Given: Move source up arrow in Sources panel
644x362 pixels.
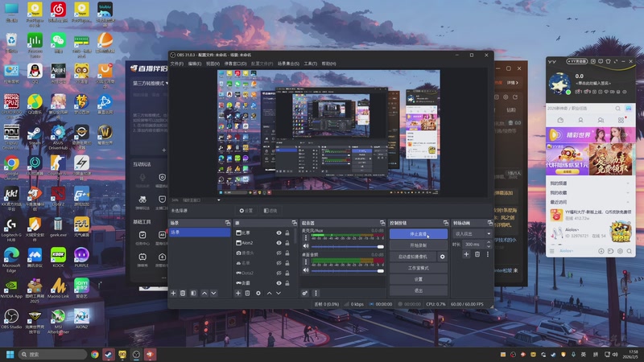Looking at the screenshot, I should (269, 293).
